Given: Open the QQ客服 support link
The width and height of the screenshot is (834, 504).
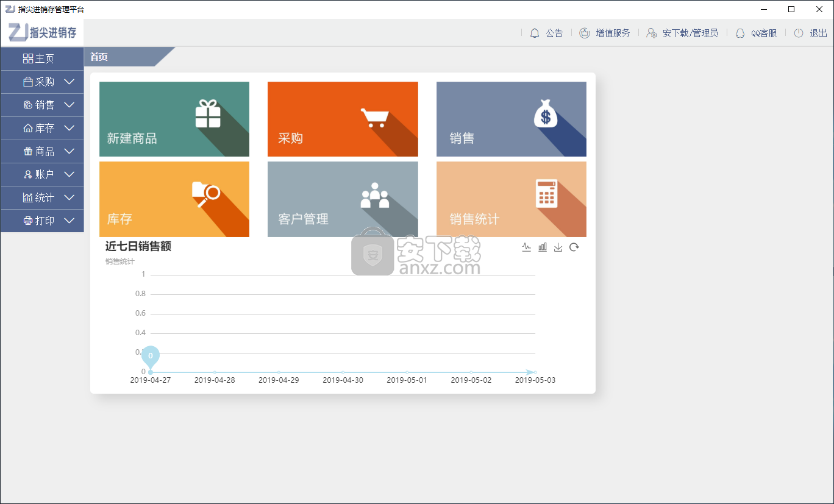Looking at the screenshot, I should (x=764, y=33).
